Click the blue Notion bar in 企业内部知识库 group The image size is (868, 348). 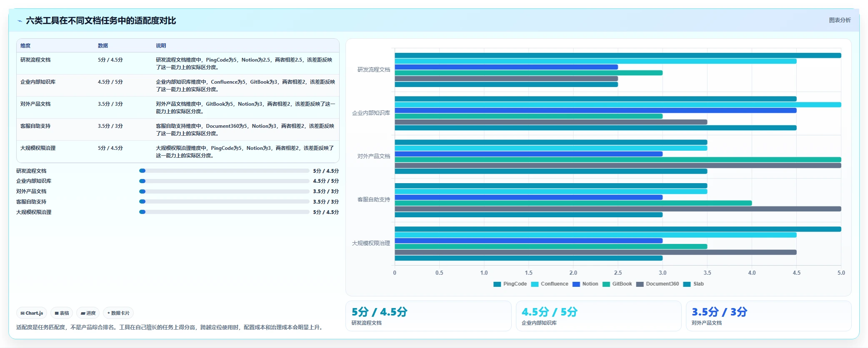[595, 110]
